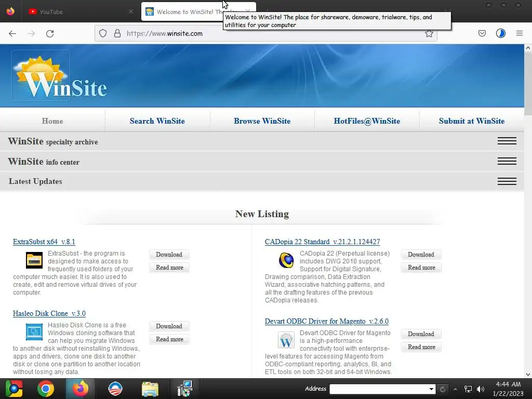
Task: Click the network system tray icon
Action: pyautogui.click(x=468, y=389)
